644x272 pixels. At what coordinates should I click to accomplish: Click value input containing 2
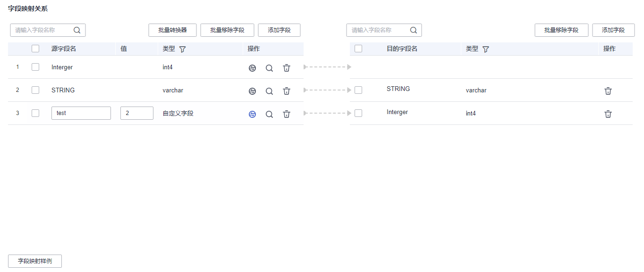(x=136, y=113)
